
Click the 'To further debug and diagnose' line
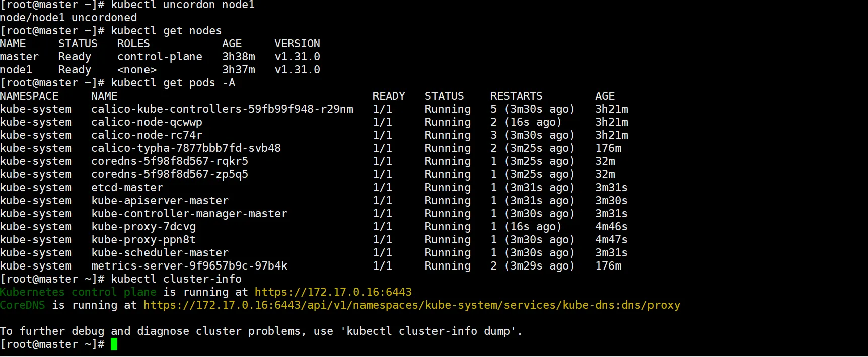pyautogui.click(x=261, y=331)
